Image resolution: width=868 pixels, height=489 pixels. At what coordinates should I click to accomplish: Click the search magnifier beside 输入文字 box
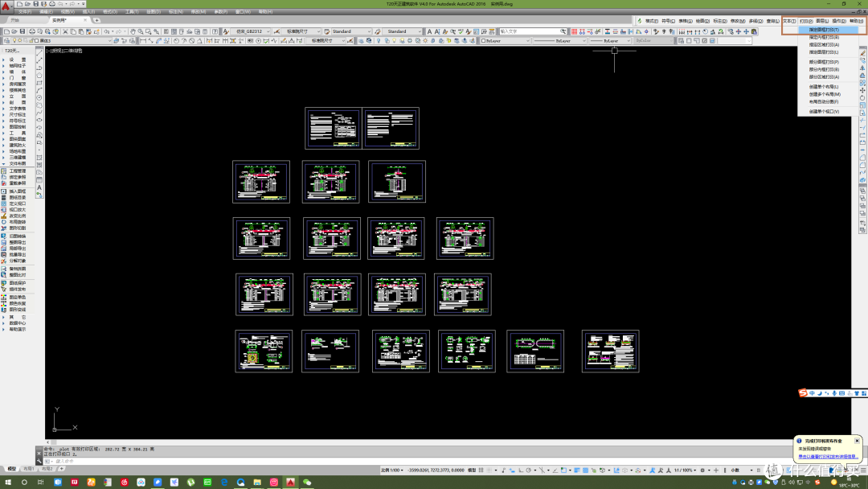point(563,31)
